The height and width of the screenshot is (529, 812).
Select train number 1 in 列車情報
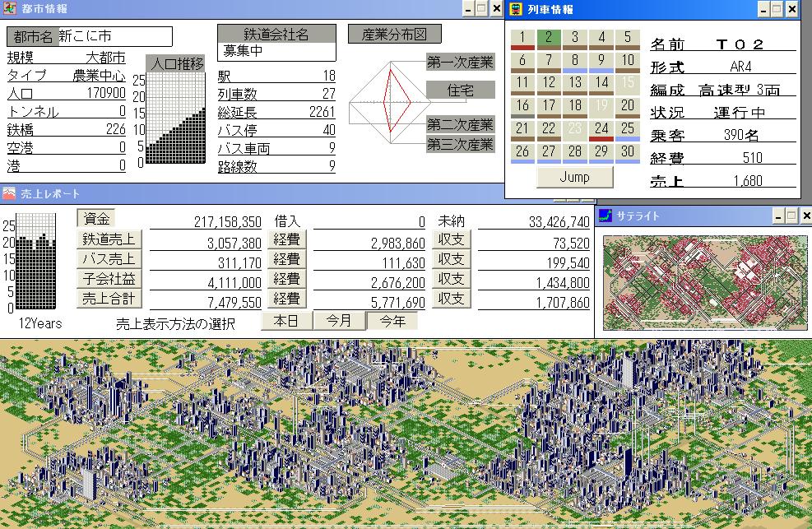(x=522, y=39)
